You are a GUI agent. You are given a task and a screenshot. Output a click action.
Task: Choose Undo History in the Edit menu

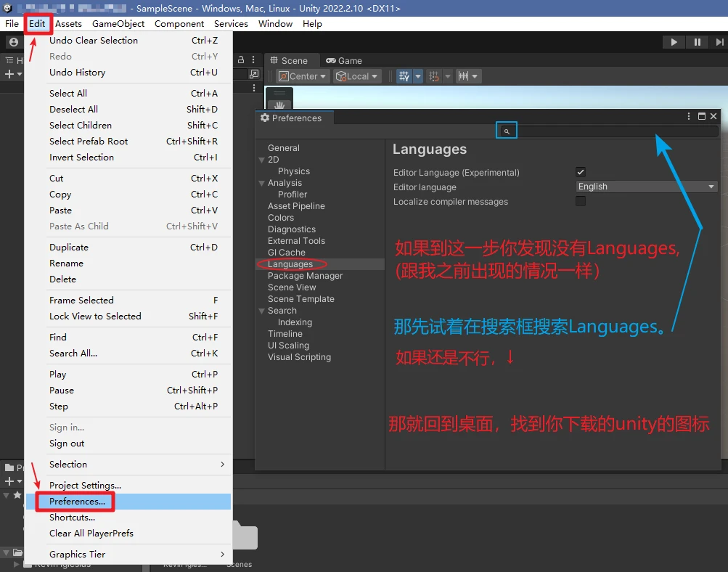pyautogui.click(x=128, y=73)
